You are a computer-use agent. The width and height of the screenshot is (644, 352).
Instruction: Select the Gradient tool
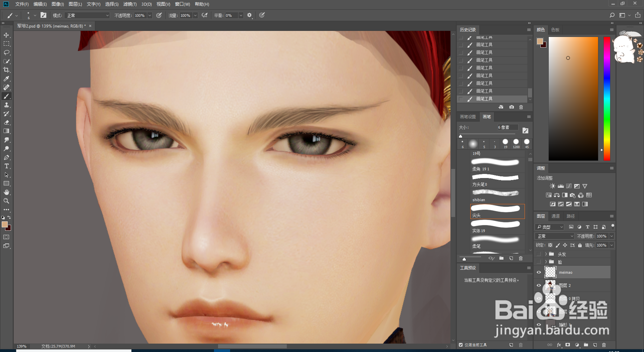point(6,131)
